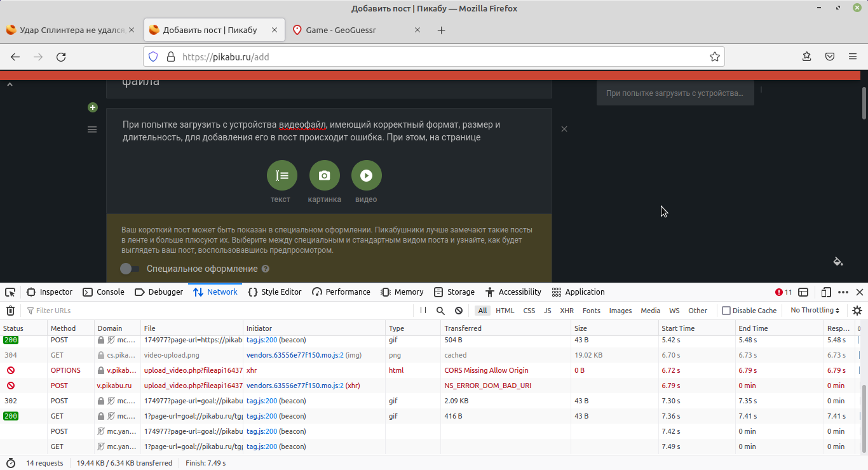Switch to the 'Удар Сплинтера' tab

point(71,30)
